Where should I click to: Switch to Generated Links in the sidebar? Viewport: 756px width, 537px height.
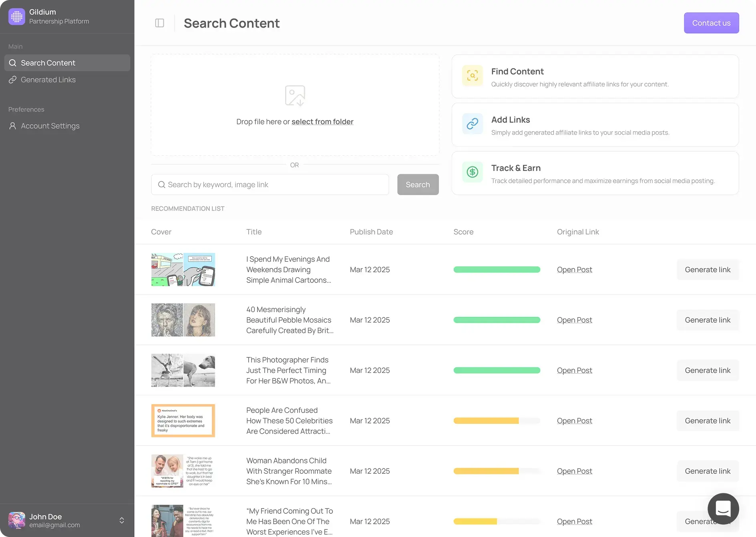[48, 80]
